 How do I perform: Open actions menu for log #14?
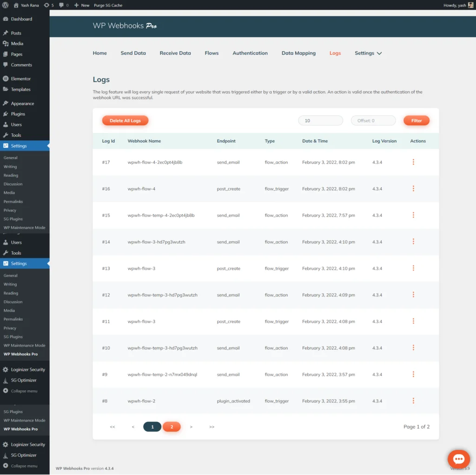point(413,242)
